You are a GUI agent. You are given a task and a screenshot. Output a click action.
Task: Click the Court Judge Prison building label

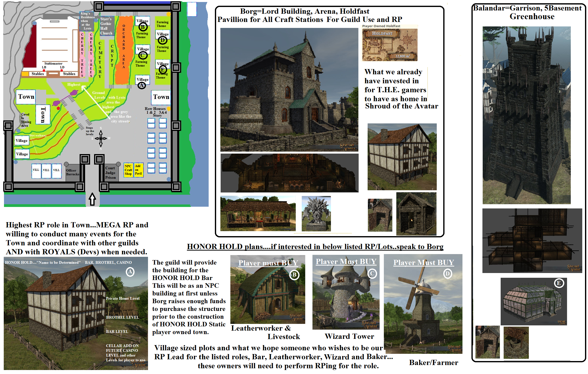click(x=111, y=173)
